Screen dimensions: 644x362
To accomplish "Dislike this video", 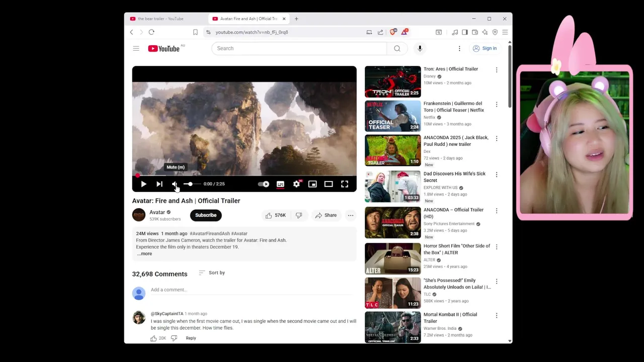I will tap(299, 215).
